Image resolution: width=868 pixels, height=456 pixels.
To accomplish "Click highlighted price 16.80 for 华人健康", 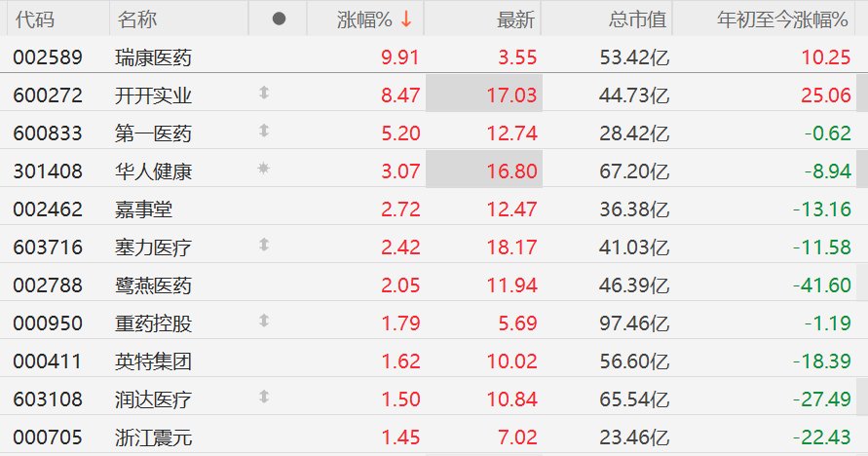I will point(511,171).
